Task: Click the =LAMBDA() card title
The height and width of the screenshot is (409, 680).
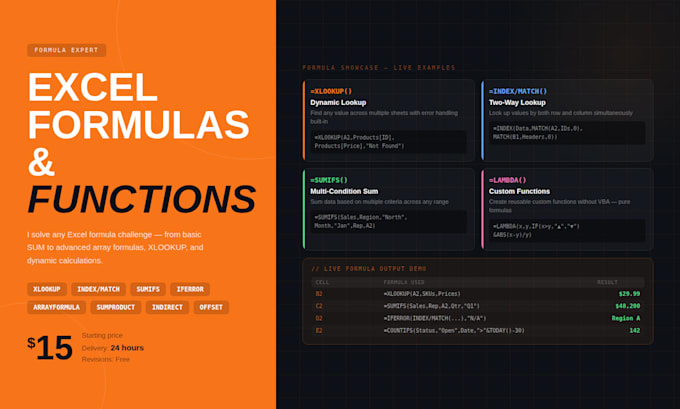Action: click(x=507, y=180)
